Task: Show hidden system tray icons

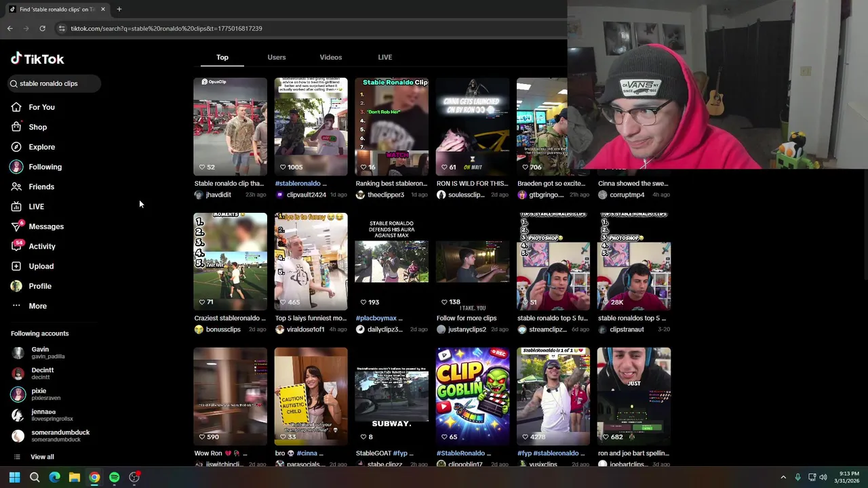Action: [x=783, y=477]
